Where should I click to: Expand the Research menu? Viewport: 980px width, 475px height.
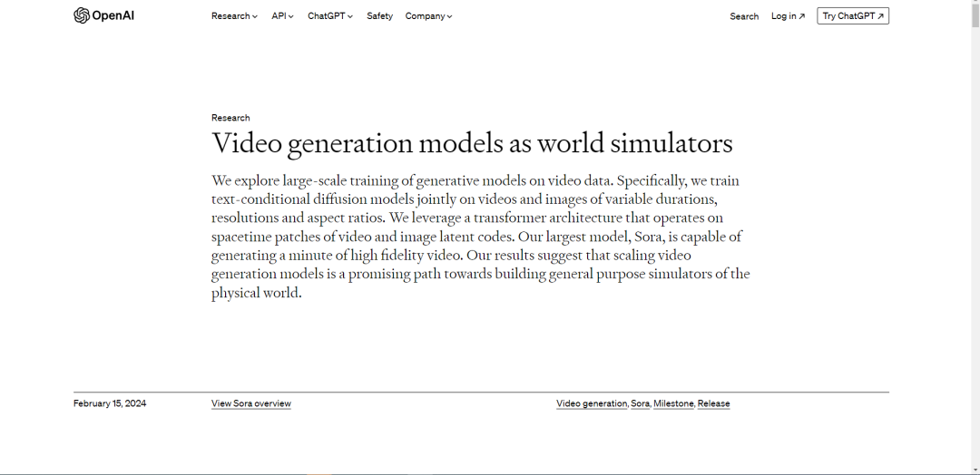click(x=234, y=16)
